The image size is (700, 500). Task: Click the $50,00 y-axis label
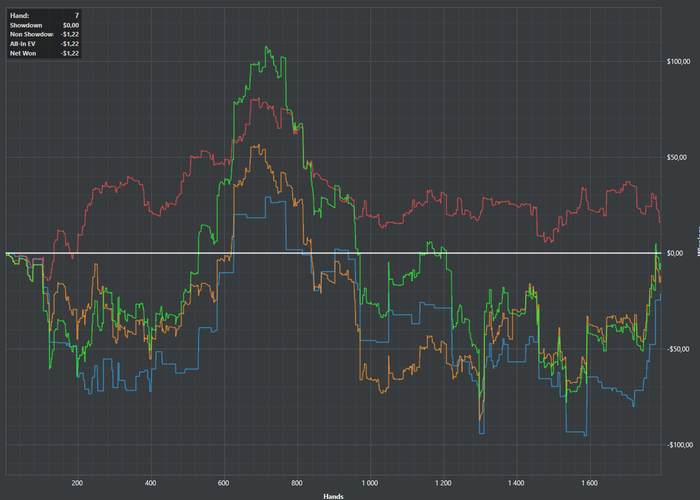point(678,158)
